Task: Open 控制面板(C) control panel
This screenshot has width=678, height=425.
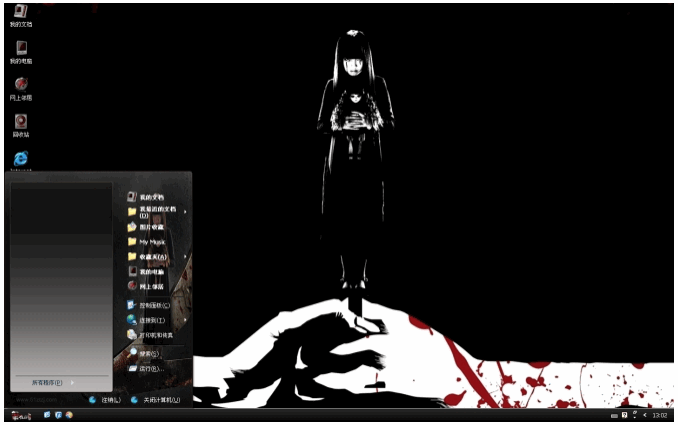Action: point(148,305)
